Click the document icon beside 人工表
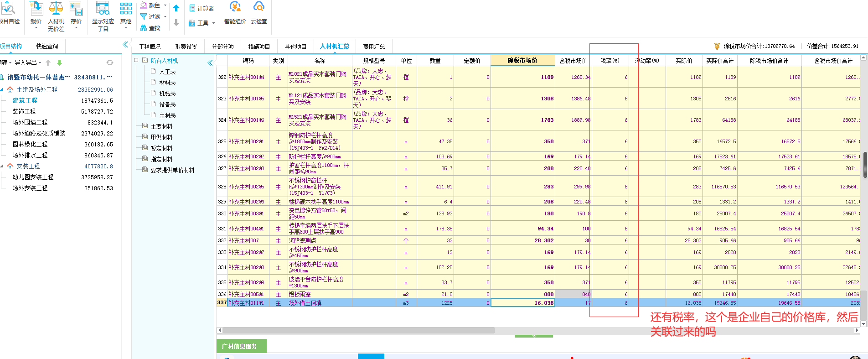 pos(154,71)
